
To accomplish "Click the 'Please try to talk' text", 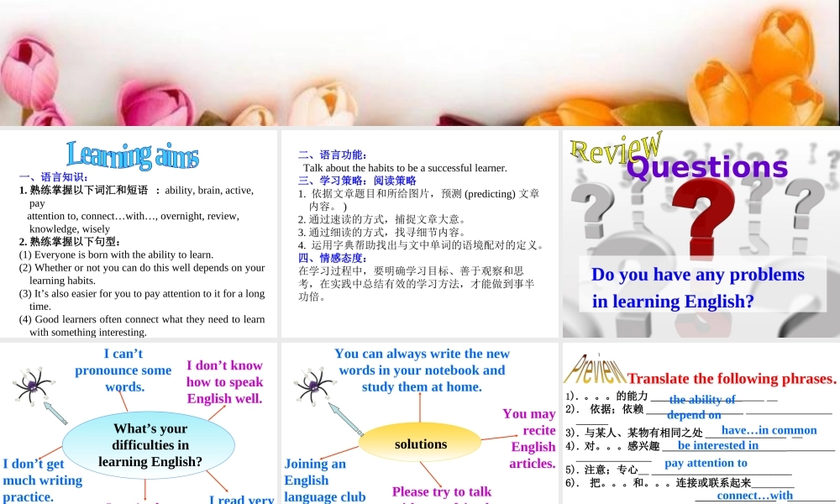I will point(442,491).
